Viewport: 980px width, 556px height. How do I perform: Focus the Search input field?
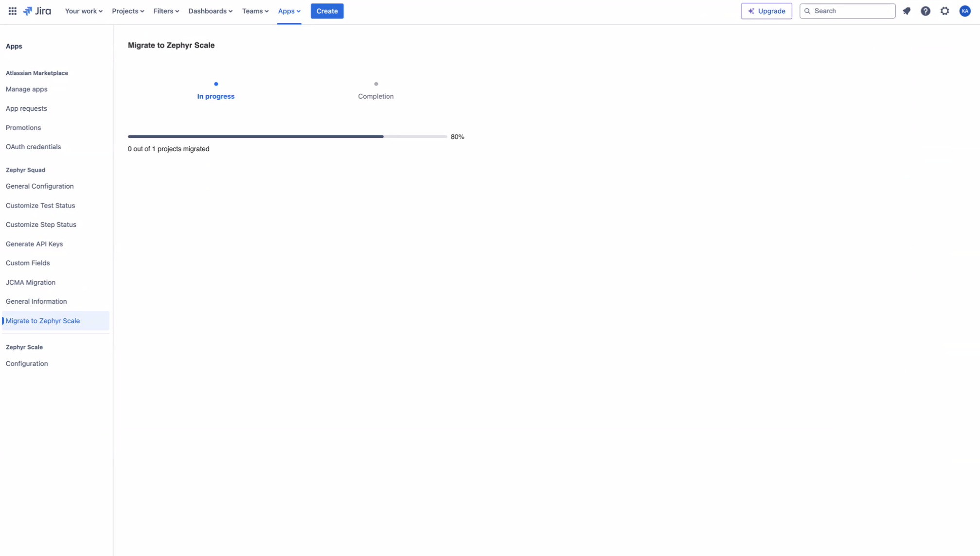click(x=847, y=11)
